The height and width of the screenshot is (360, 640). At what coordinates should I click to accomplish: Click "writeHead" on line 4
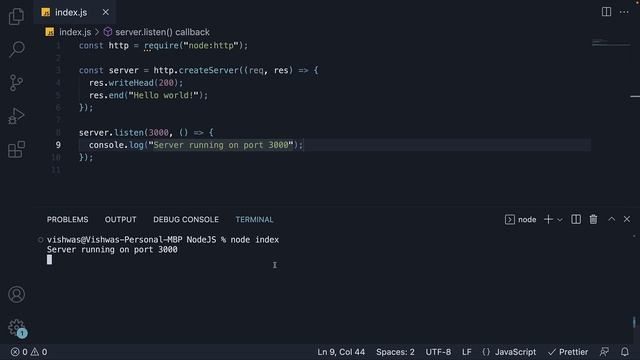(x=131, y=83)
